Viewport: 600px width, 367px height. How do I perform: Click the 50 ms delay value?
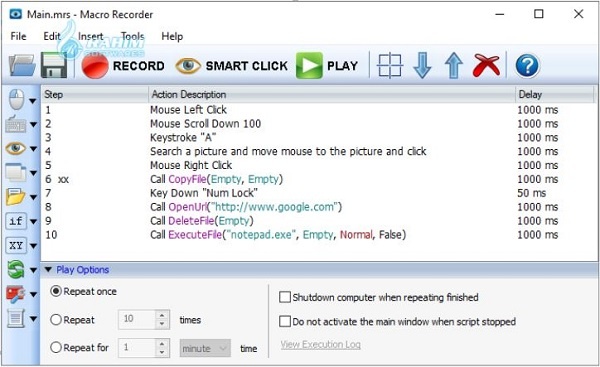click(x=532, y=193)
